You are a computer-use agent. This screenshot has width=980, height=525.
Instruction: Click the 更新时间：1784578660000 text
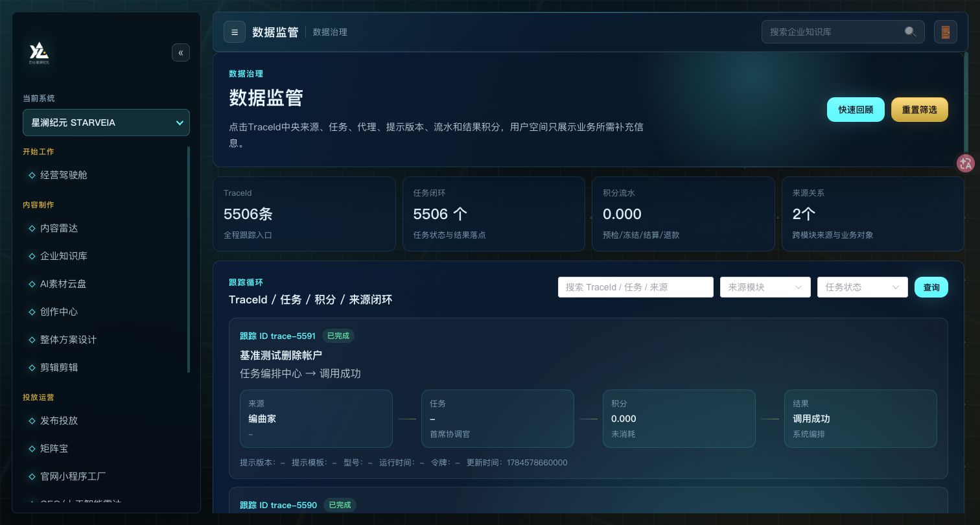(517, 463)
